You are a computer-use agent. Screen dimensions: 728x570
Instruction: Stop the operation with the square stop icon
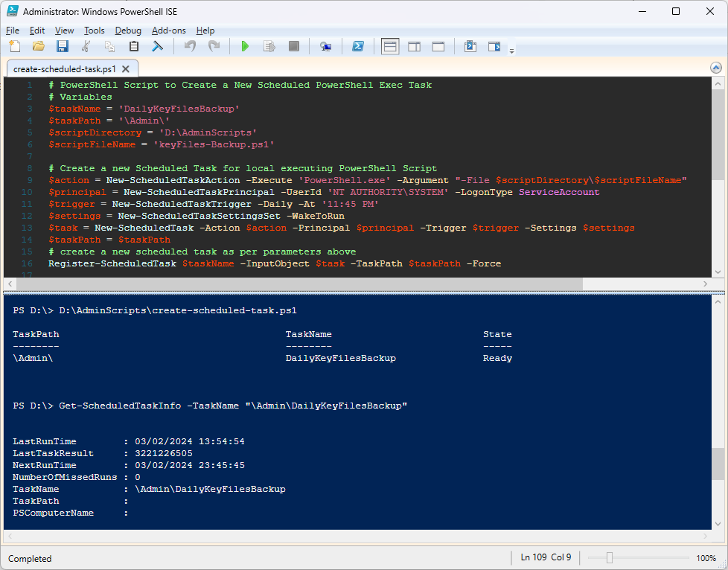click(x=294, y=46)
